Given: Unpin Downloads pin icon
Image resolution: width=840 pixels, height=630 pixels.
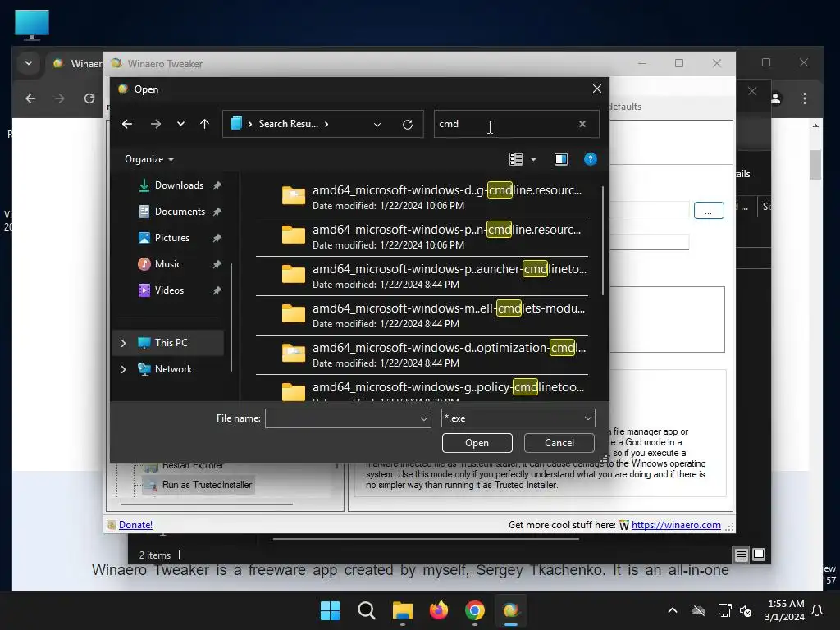Looking at the screenshot, I should (217, 185).
